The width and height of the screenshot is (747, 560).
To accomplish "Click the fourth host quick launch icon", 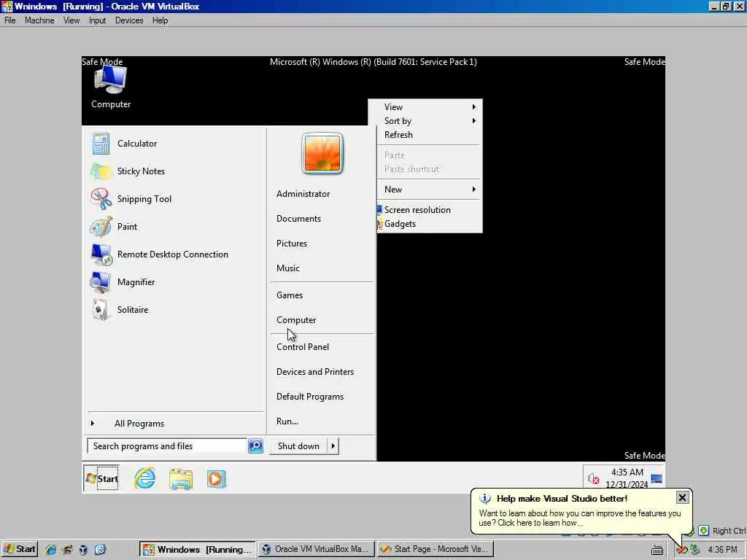I will coord(100,550).
